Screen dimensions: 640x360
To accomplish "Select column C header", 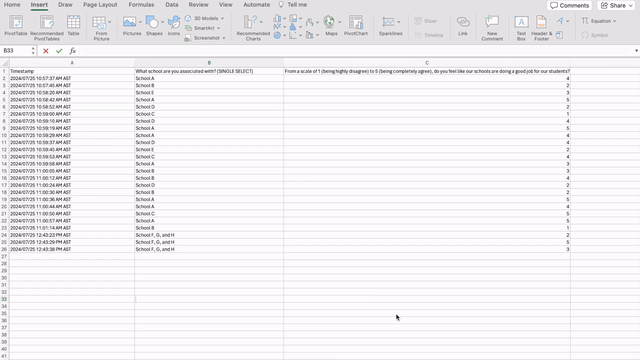I will (427, 63).
